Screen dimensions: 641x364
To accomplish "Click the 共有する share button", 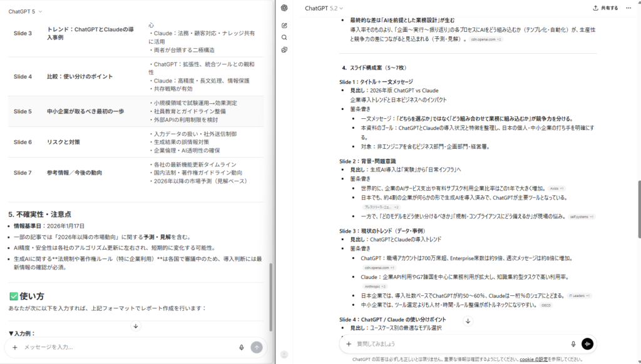I will [x=605, y=8].
